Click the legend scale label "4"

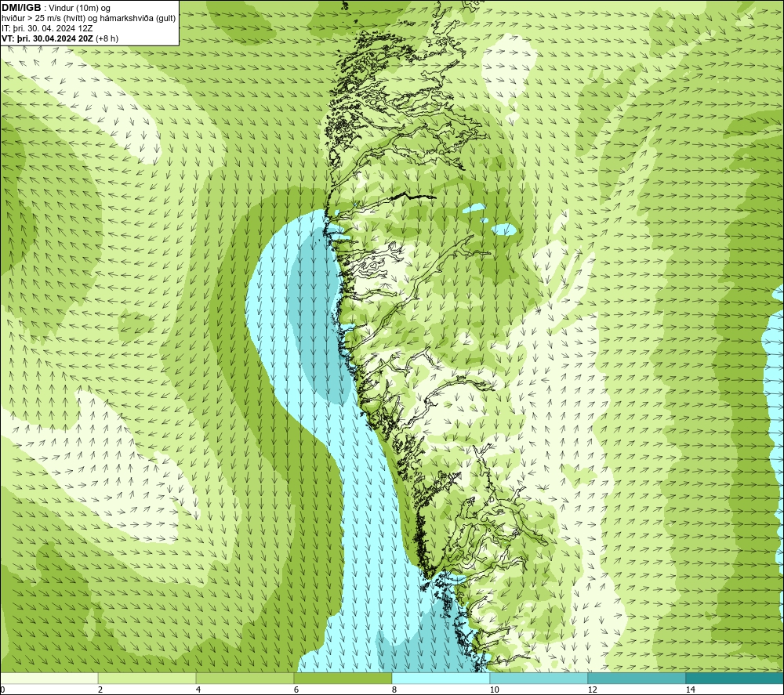click(198, 690)
